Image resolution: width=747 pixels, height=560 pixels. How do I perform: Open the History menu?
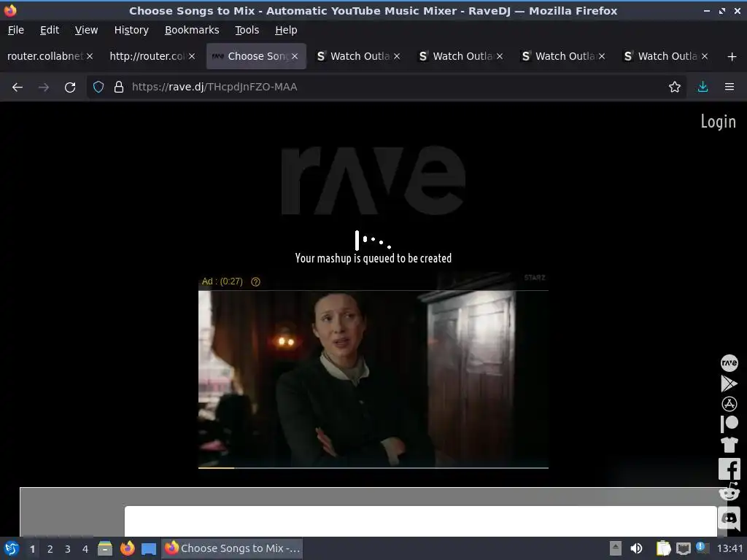coord(131,30)
